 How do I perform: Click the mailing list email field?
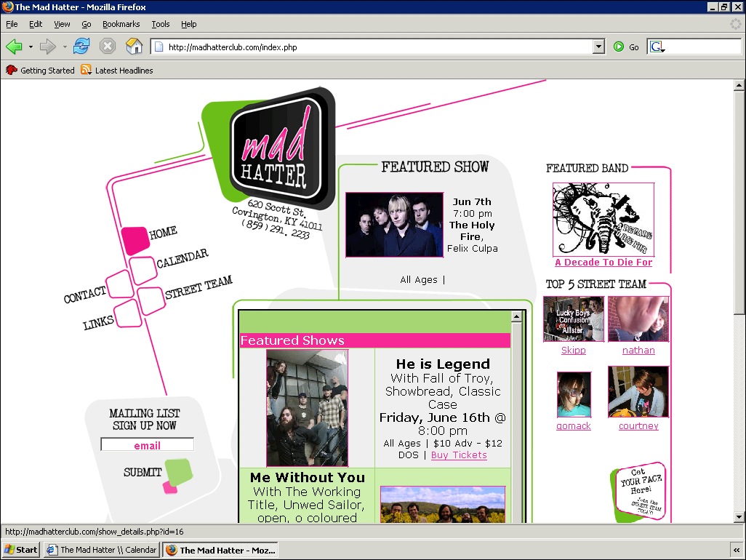[x=147, y=445]
